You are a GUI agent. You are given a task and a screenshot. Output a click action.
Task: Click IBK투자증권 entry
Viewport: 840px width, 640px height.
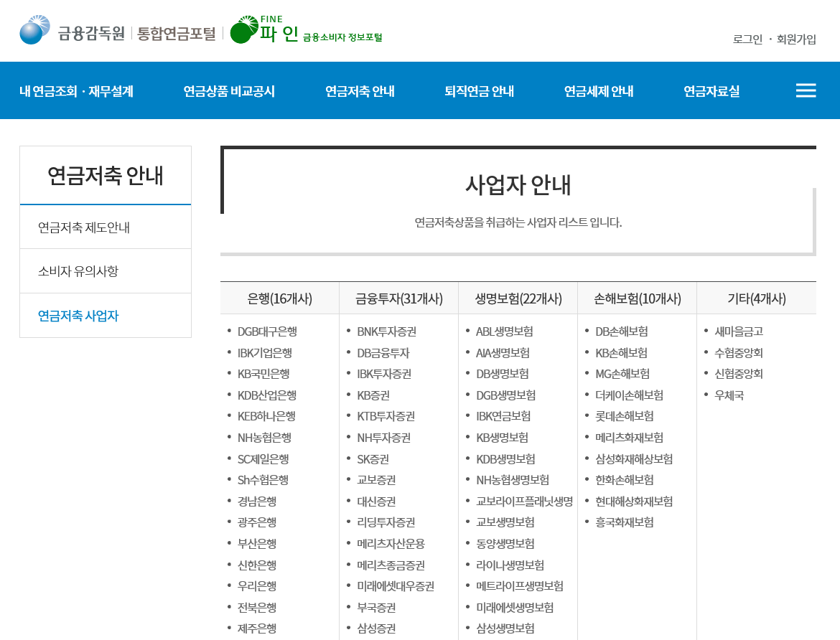[384, 374]
